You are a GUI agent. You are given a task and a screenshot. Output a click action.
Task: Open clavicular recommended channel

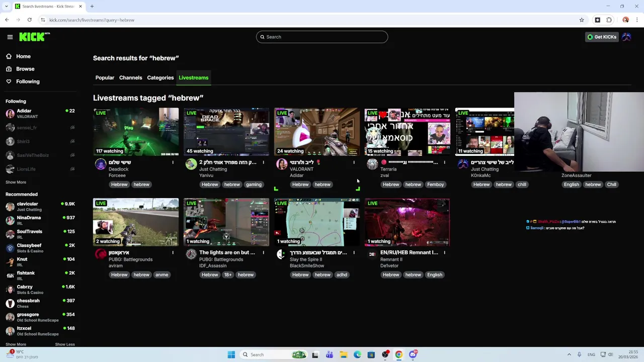[x=40, y=207]
